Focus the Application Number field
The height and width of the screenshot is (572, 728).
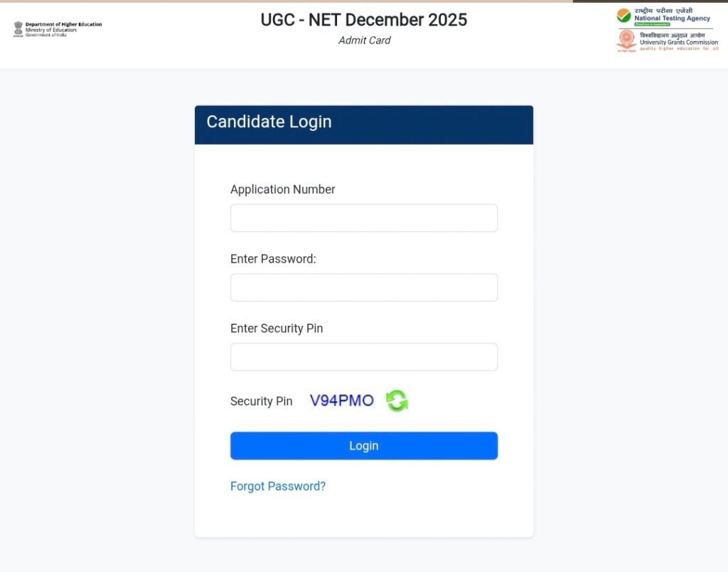coord(364,218)
